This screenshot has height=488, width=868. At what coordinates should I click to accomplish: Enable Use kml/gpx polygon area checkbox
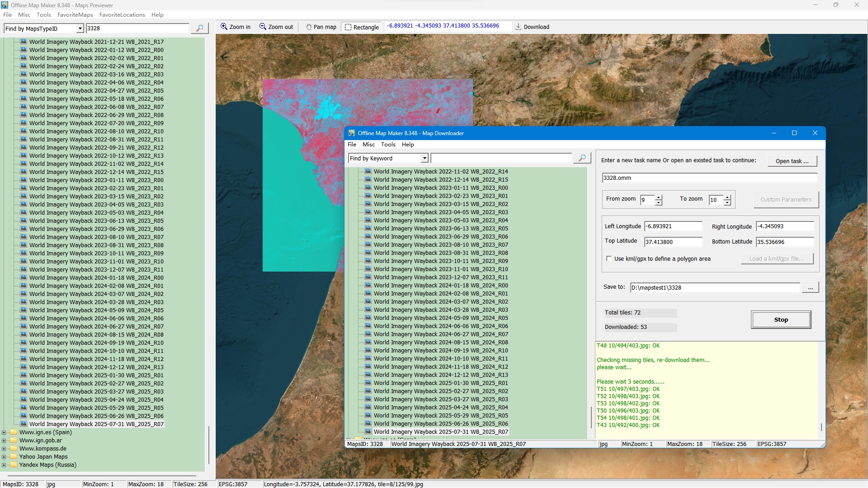[x=609, y=259]
